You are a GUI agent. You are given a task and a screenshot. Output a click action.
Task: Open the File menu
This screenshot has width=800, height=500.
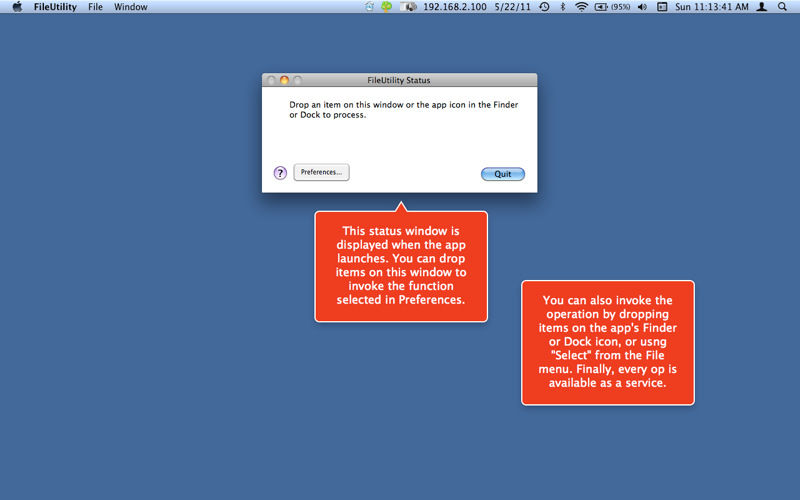(x=95, y=7)
